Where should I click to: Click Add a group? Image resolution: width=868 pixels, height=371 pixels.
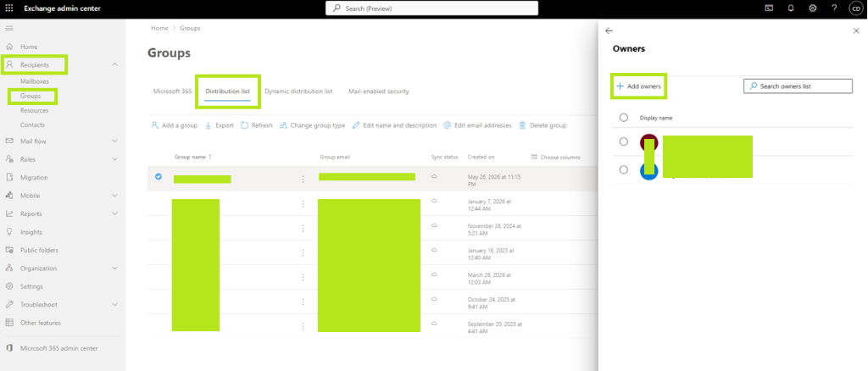coord(175,125)
